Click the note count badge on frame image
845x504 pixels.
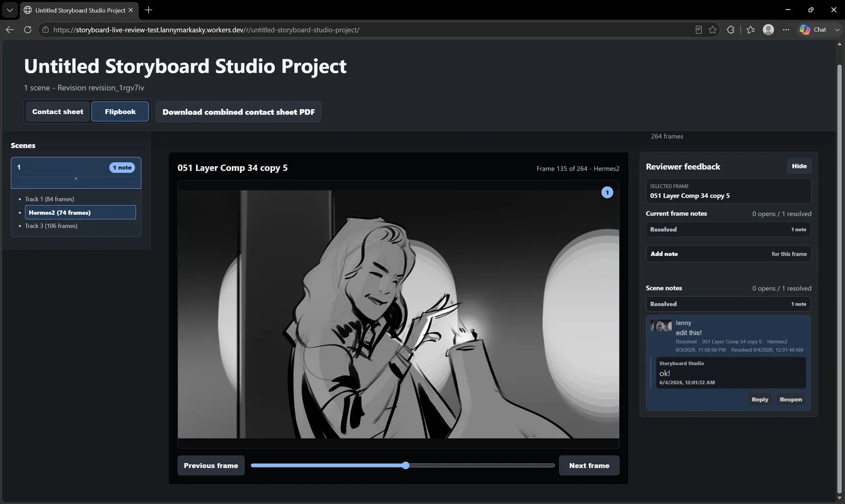pyautogui.click(x=607, y=193)
